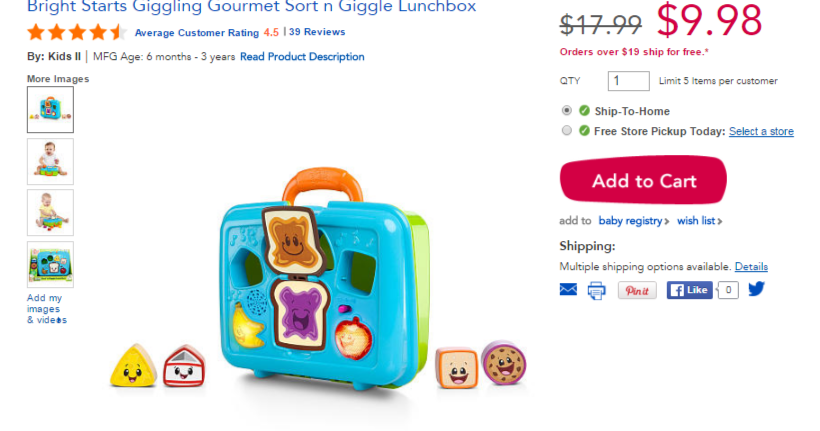Click the email envelope share icon
Viewport: 820px width, 431px height.
click(568, 289)
